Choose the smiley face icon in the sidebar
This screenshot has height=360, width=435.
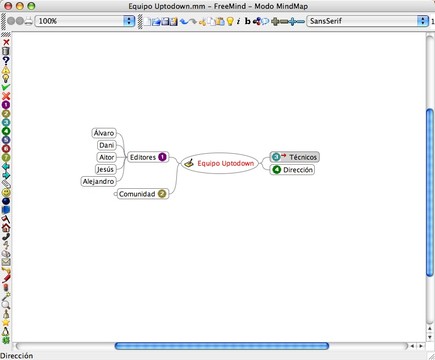(6, 192)
